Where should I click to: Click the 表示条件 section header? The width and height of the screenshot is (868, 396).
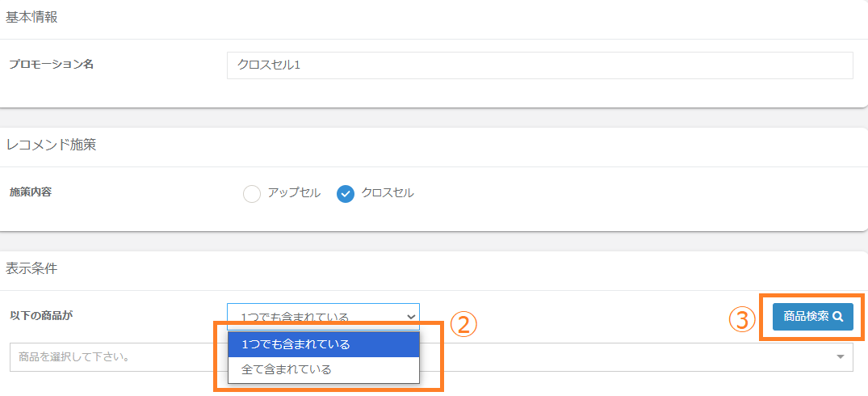pyautogui.click(x=31, y=269)
